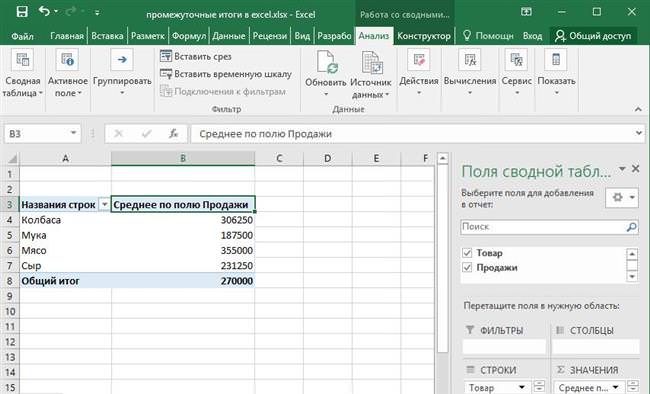Expand the formula bar with chevron
Viewport: 650px width, 394px height.
(638, 133)
